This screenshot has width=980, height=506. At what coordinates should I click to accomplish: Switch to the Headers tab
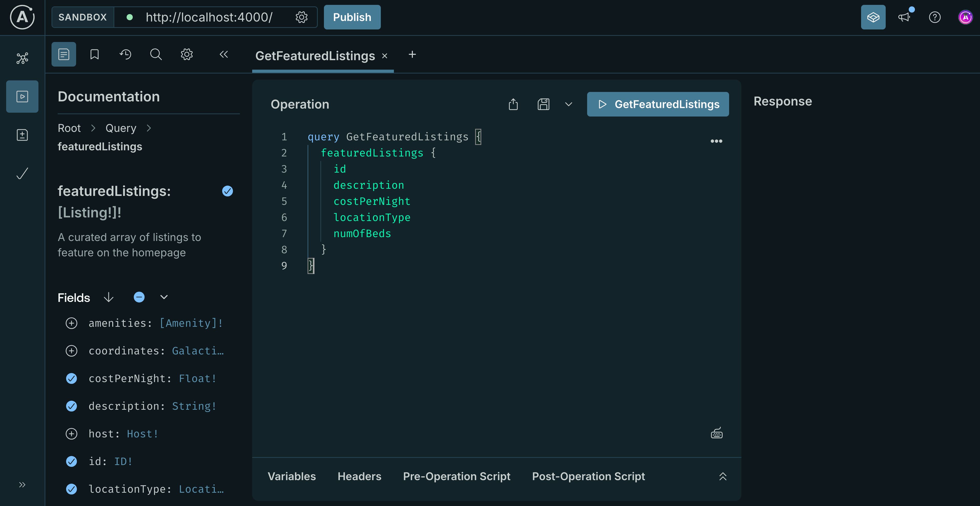(359, 476)
